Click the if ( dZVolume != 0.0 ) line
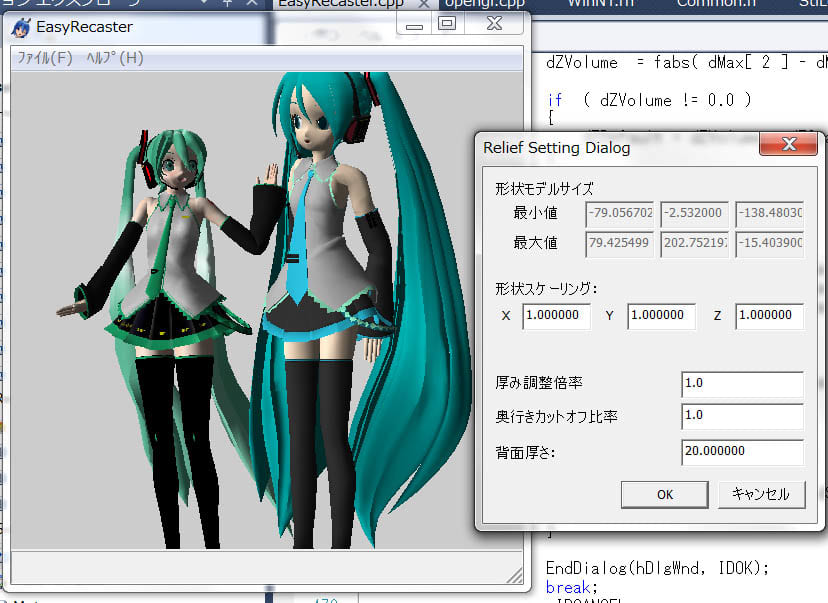Image resolution: width=828 pixels, height=603 pixels. (x=650, y=100)
